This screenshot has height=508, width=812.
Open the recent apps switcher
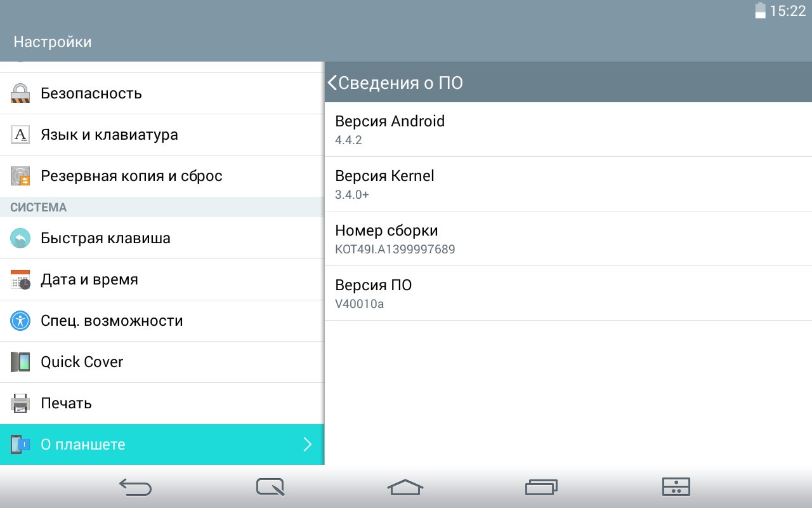pyautogui.click(x=541, y=487)
